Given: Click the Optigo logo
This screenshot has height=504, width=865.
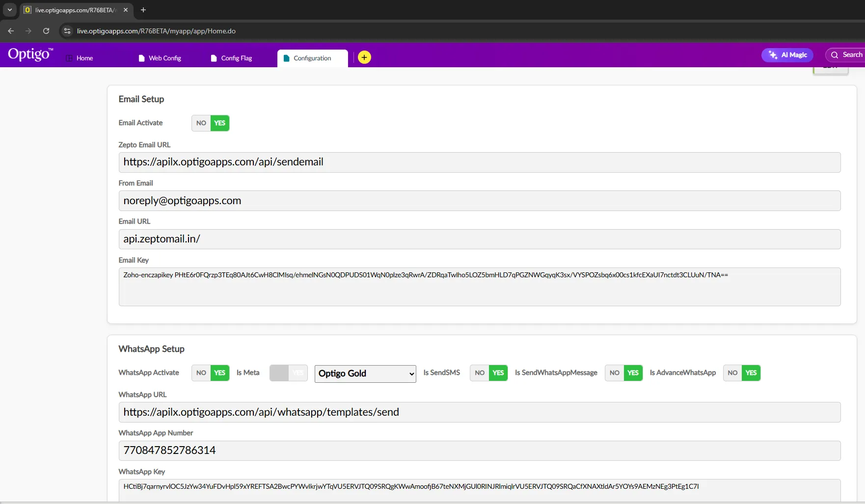Looking at the screenshot, I should (x=30, y=54).
